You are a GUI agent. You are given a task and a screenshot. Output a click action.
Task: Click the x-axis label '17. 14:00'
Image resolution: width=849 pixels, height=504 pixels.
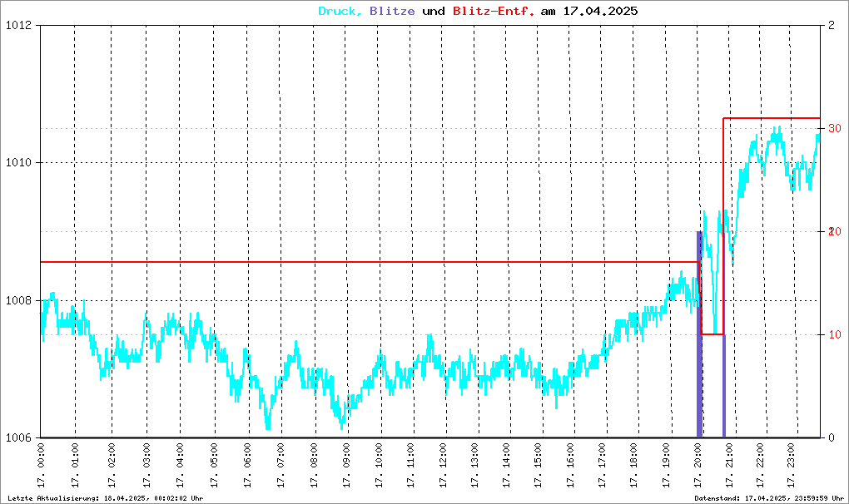[507, 466]
